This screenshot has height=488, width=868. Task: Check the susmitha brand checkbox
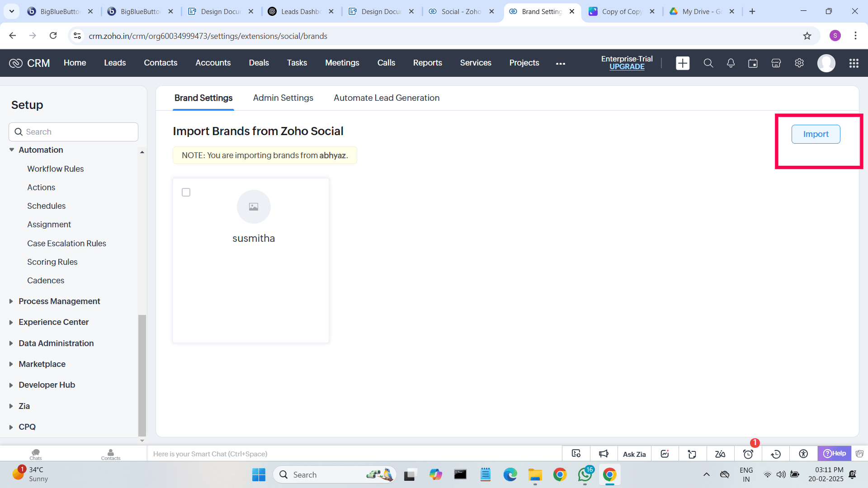[186, 192]
